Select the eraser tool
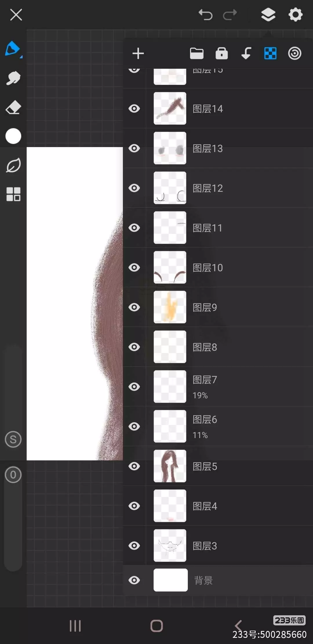 [13, 108]
